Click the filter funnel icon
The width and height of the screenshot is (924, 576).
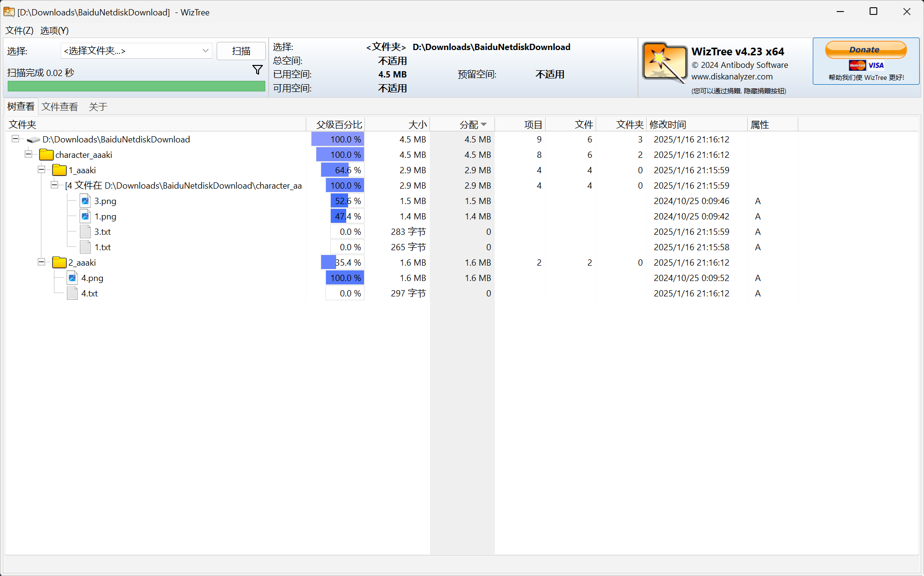pos(258,70)
